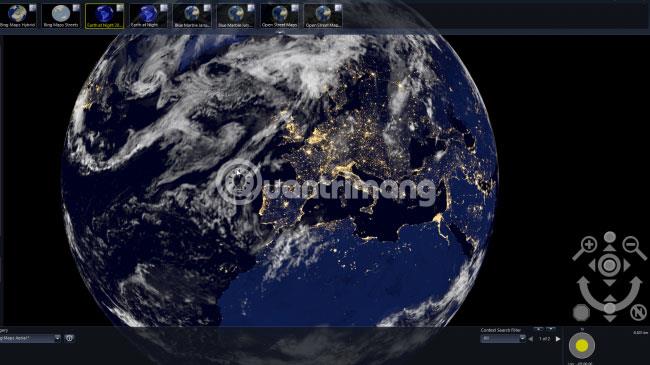Pan right with the right triangle arrow
Image resolution: width=650 pixels, height=365 pixels.
tap(626, 265)
